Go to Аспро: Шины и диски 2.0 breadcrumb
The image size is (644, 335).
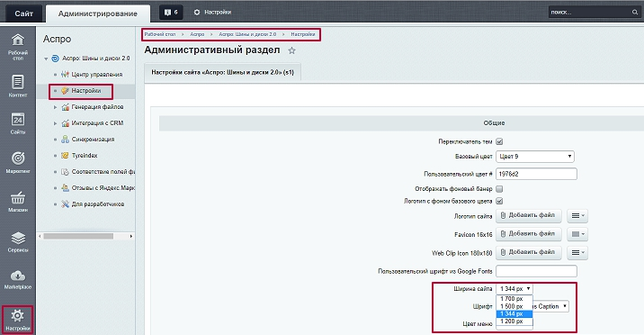(x=247, y=34)
